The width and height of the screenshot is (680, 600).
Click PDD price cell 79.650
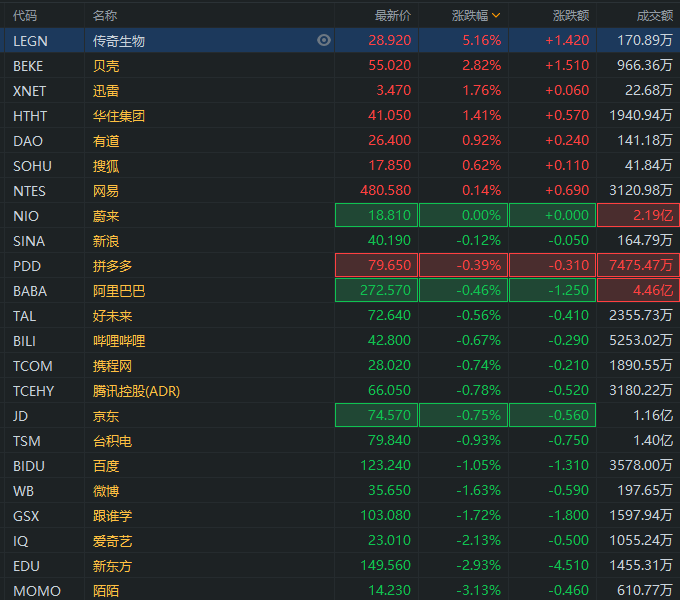pos(376,265)
